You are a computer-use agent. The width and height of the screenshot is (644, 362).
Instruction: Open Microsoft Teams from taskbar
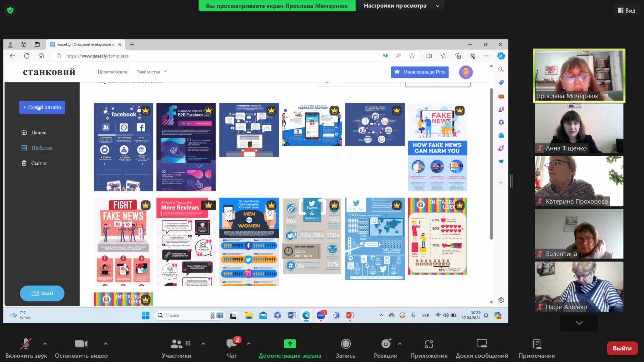click(335, 315)
